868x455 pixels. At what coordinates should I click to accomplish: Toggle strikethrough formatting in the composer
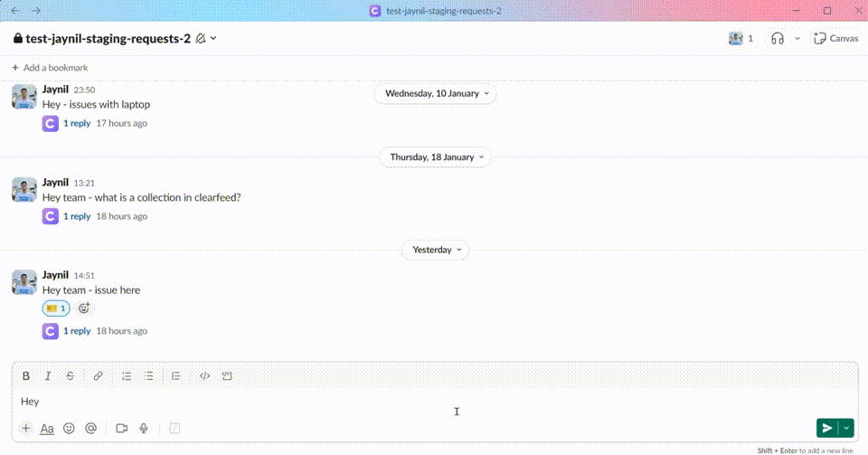click(70, 375)
